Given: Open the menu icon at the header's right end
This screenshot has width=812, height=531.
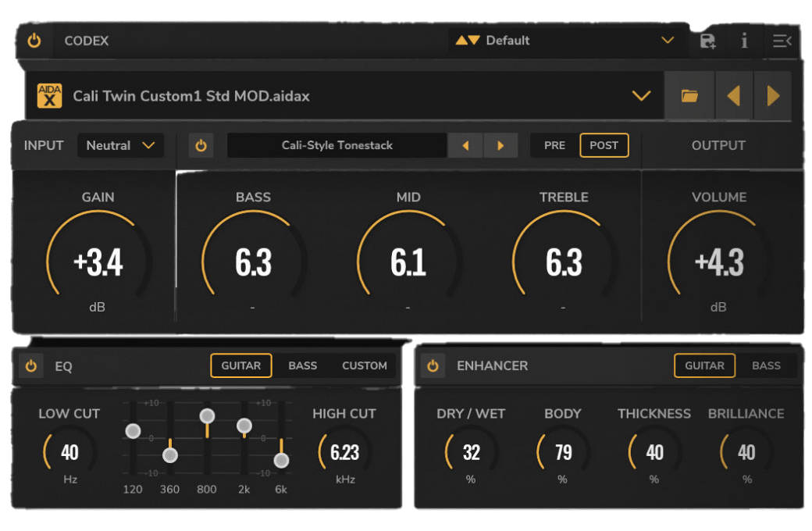Looking at the screenshot, I should coord(782,41).
